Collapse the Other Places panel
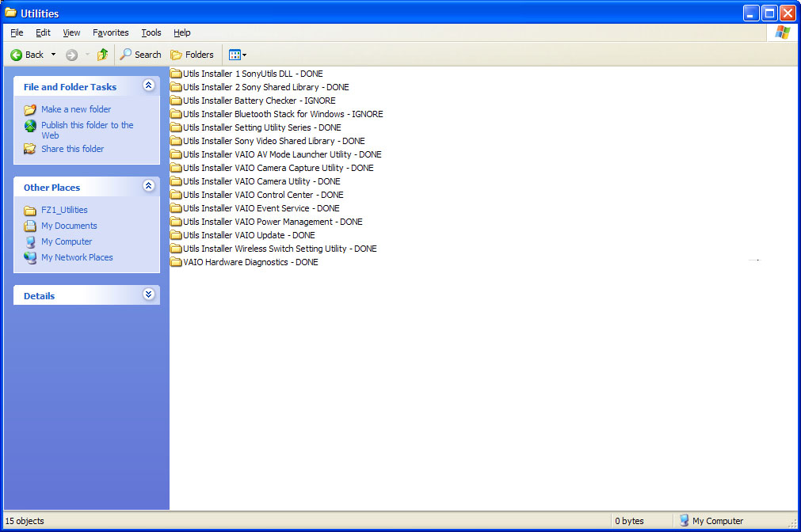 pyautogui.click(x=149, y=186)
